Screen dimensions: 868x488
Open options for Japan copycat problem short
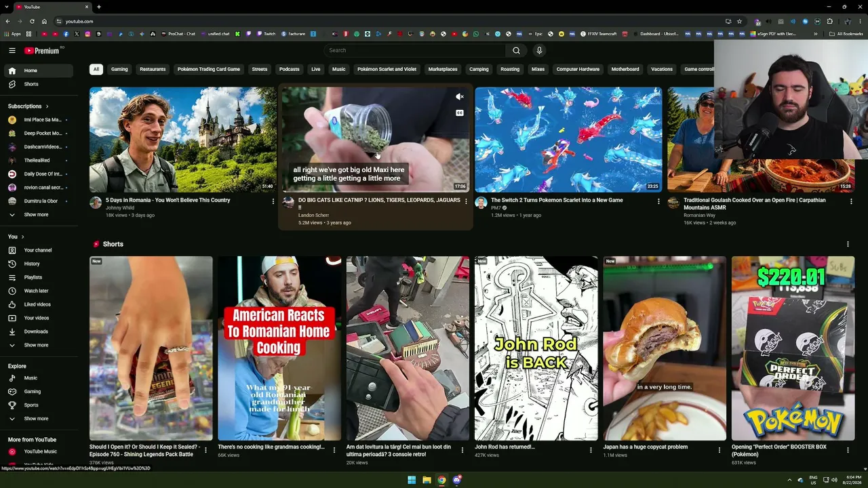click(719, 450)
